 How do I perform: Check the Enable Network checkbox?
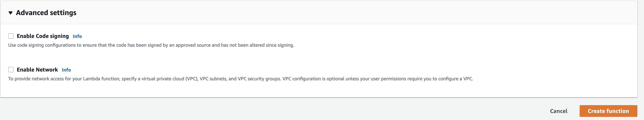click(11, 70)
